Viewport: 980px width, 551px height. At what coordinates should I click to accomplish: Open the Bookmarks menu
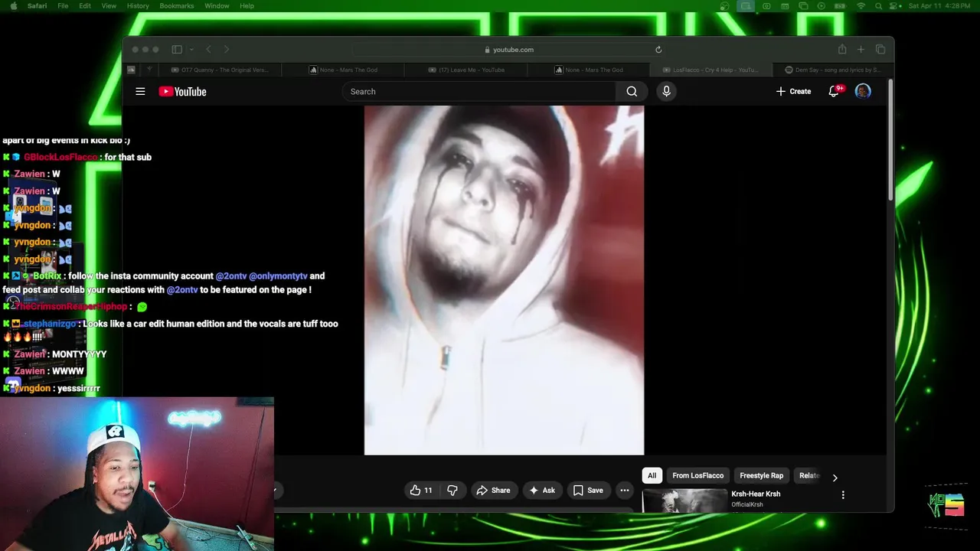click(x=177, y=6)
